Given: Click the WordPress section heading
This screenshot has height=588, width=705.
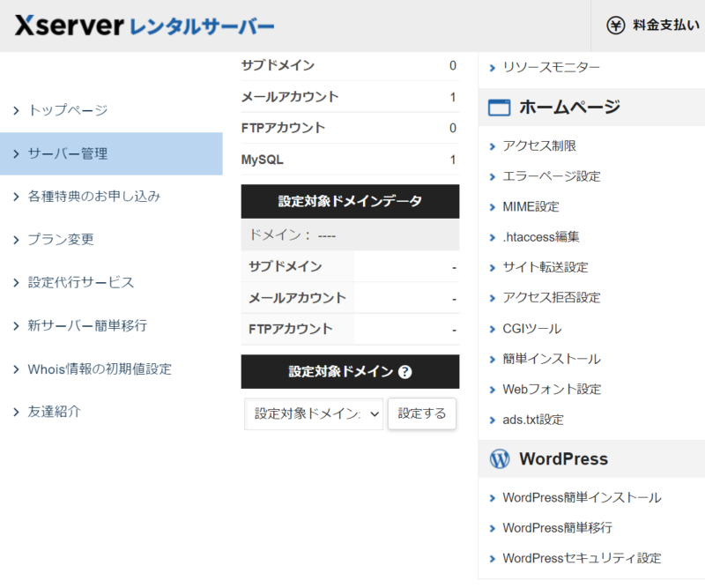Looking at the screenshot, I should pyautogui.click(x=563, y=459).
